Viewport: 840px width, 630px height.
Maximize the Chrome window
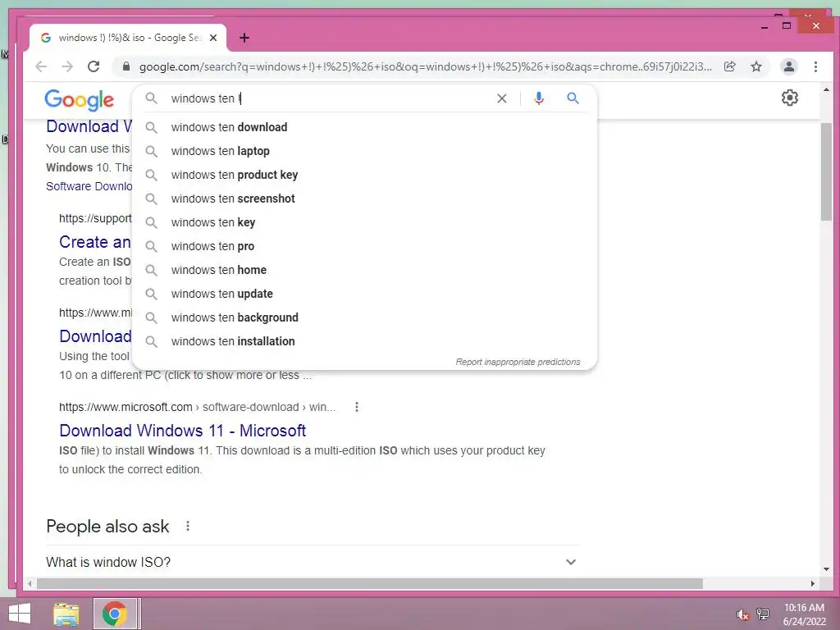(x=787, y=25)
